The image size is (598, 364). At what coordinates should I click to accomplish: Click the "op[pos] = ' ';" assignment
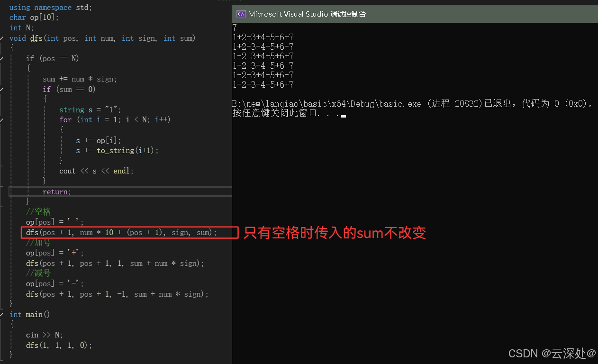55,222
